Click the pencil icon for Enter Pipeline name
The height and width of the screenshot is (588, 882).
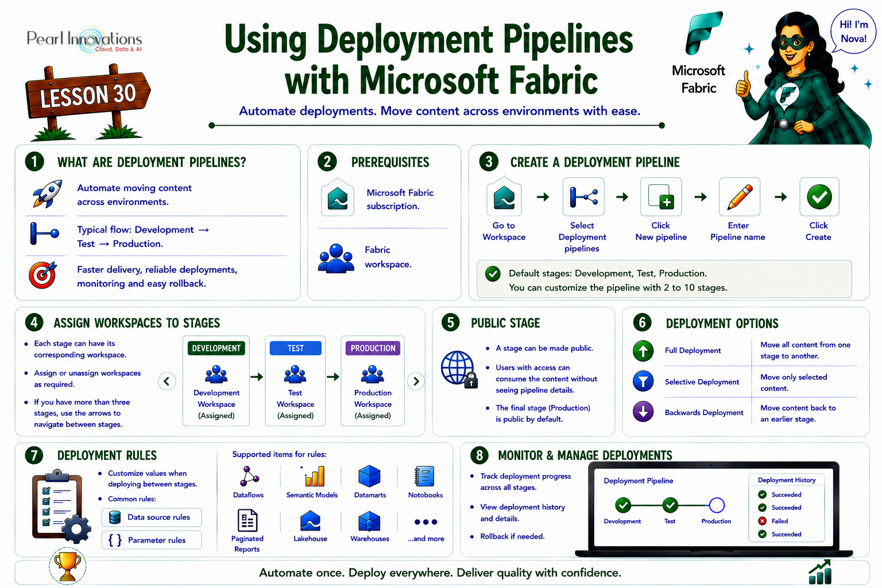click(740, 197)
